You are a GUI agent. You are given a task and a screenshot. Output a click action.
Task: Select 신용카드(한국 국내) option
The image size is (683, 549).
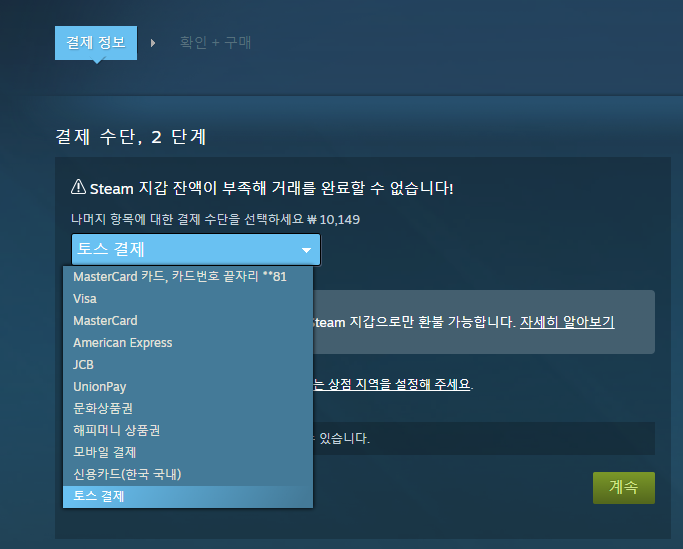[188, 474]
